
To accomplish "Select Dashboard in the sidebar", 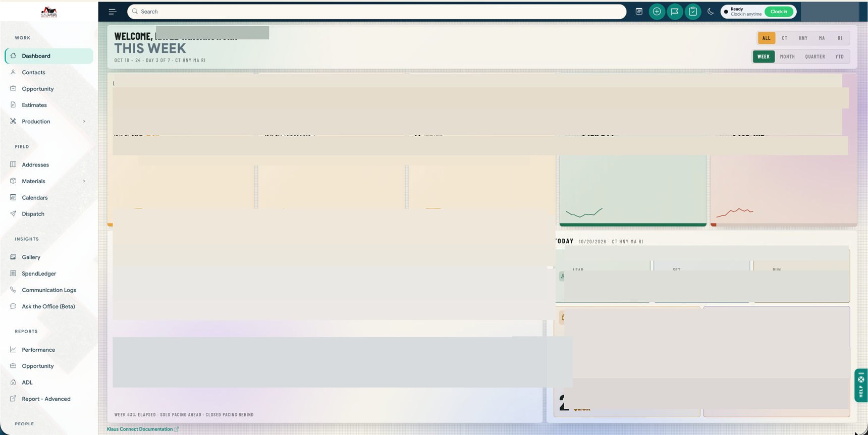I will [x=49, y=56].
